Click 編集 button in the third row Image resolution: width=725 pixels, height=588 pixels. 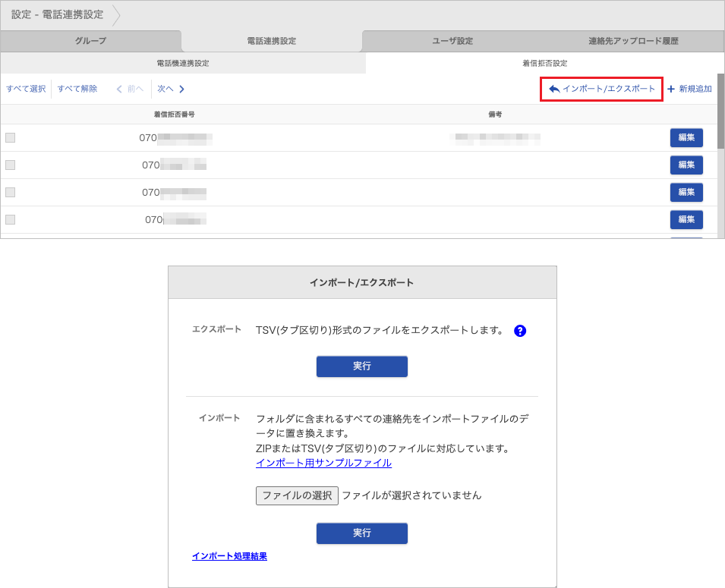coord(686,192)
